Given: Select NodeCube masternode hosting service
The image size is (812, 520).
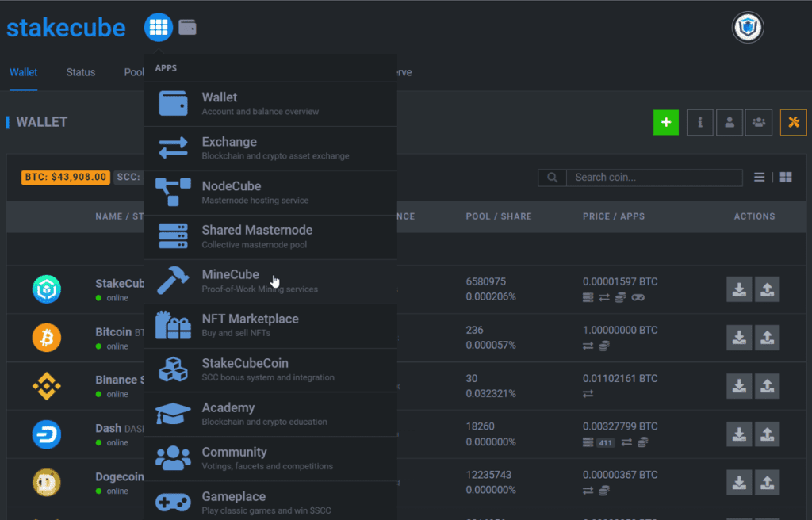Looking at the screenshot, I should (x=271, y=193).
